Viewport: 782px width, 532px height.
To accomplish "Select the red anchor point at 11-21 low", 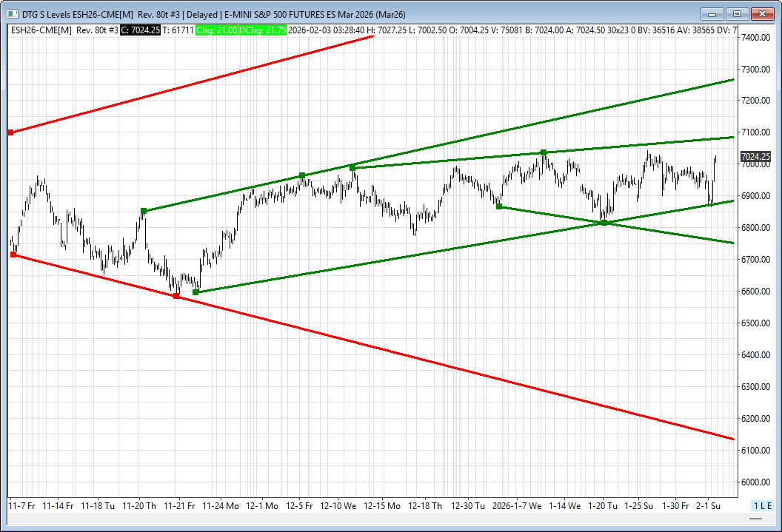I will point(176,296).
